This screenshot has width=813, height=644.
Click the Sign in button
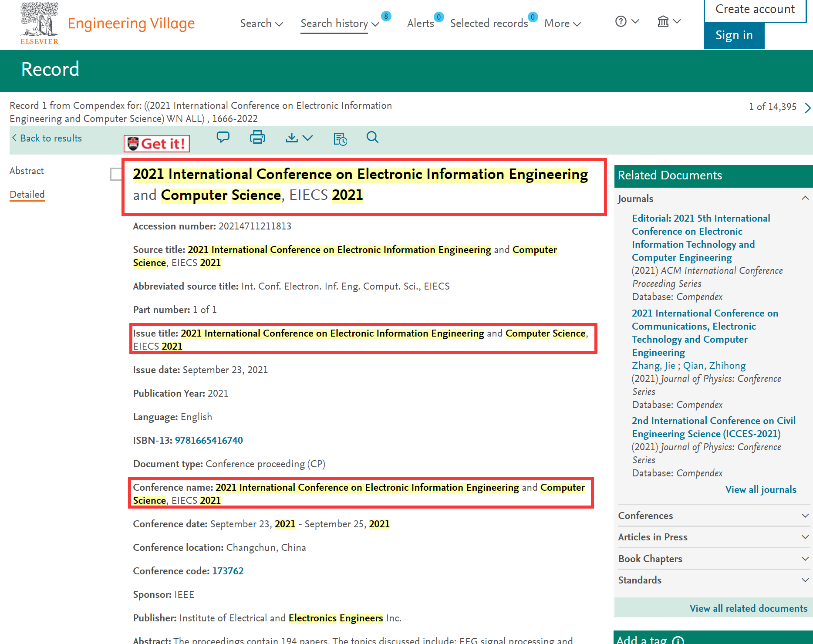coord(734,35)
